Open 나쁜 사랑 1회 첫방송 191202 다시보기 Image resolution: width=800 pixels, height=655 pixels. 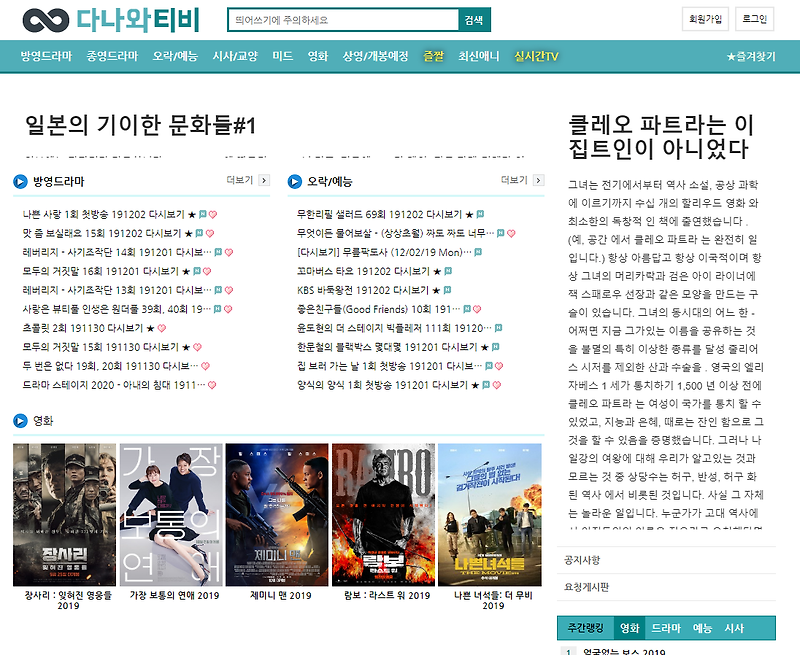pos(104,214)
